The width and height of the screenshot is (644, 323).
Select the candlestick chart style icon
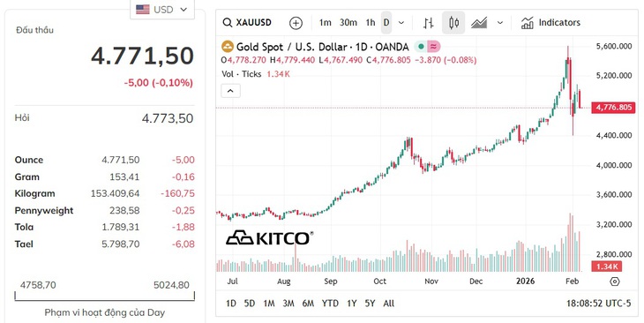click(453, 23)
